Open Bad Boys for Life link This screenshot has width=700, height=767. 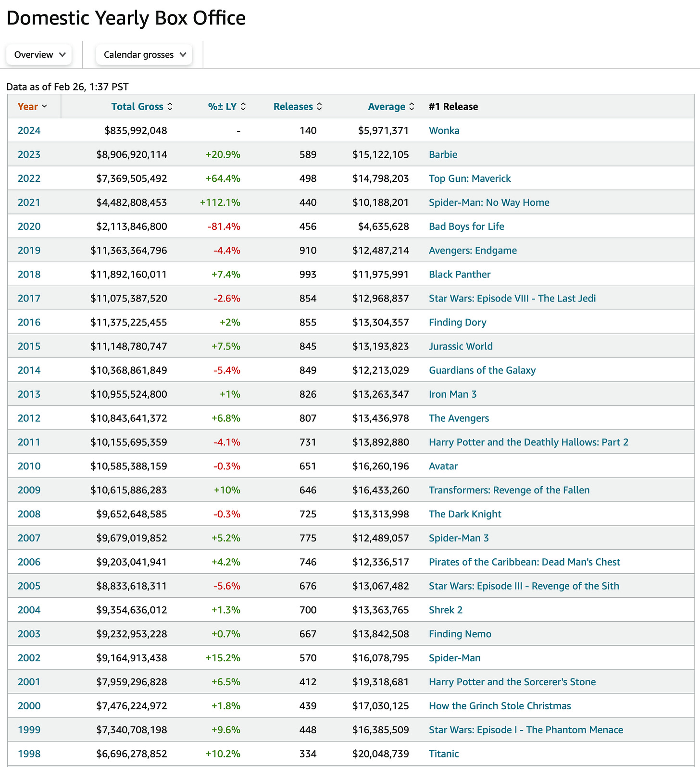[466, 226]
